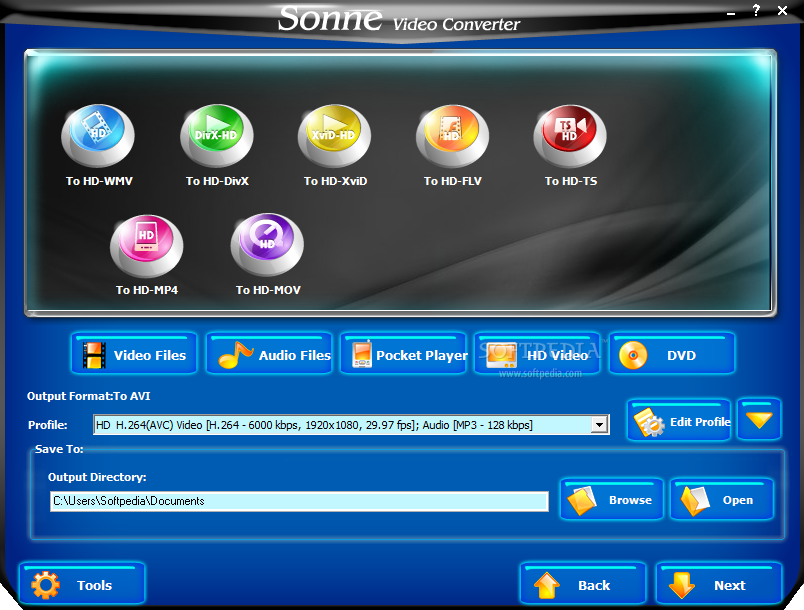Click the To HD-MP4 label text
The image size is (804, 610).
point(147,290)
